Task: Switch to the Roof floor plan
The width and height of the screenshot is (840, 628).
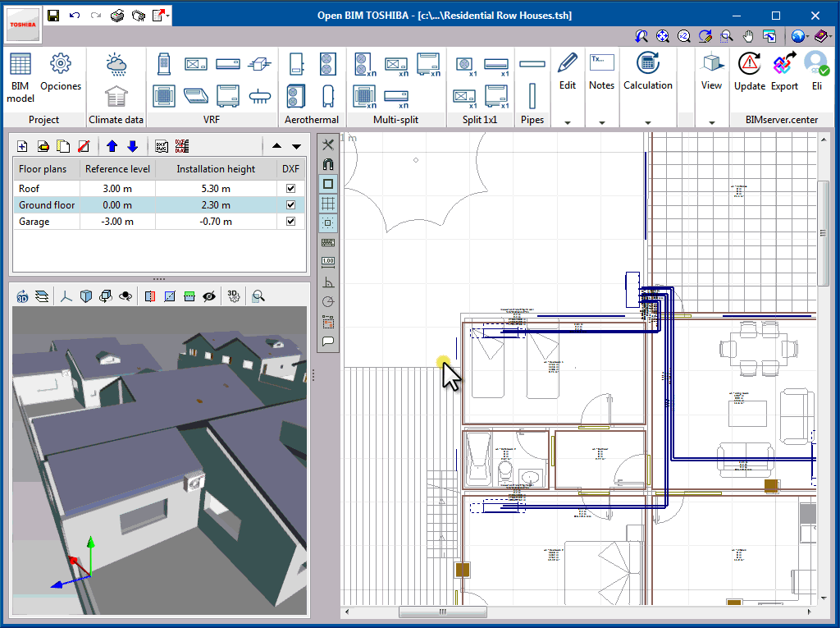Action: tap(45, 188)
